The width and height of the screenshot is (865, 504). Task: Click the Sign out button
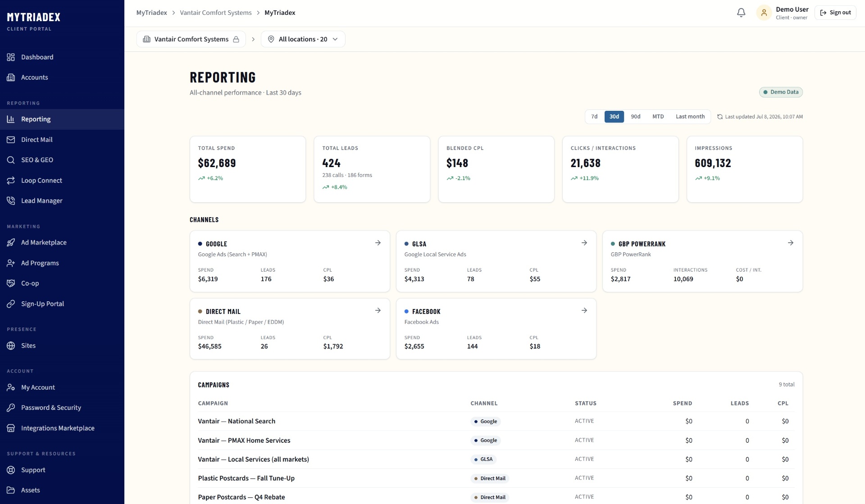(x=836, y=13)
